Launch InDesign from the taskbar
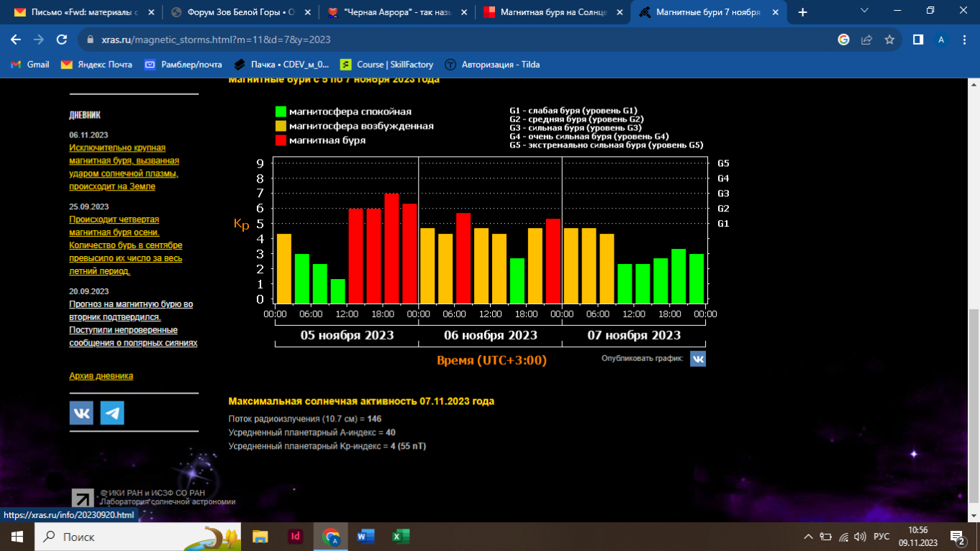Image resolution: width=980 pixels, height=551 pixels. [x=294, y=537]
